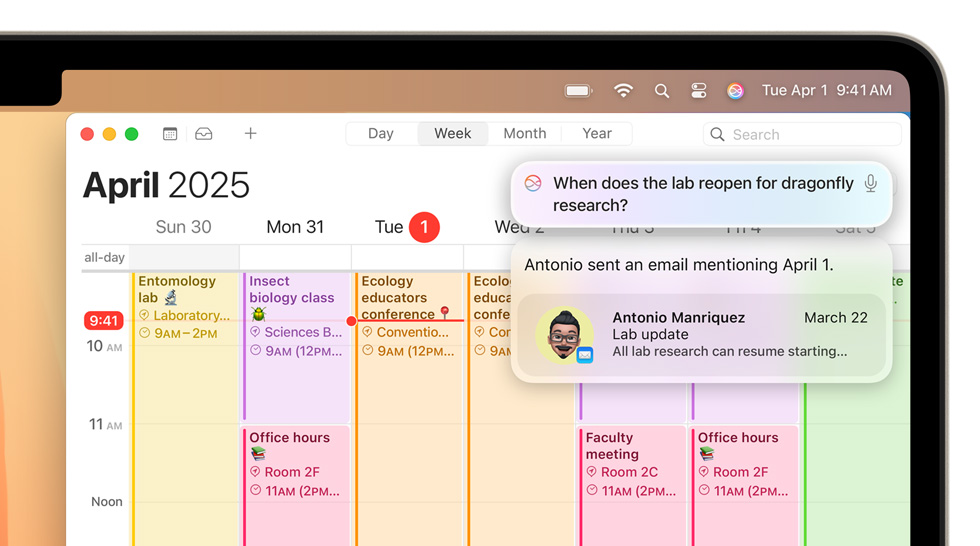Click the Spotlight search magnifier icon
Viewport: 980px width, 546px height.
pyautogui.click(x=662, y=91)
